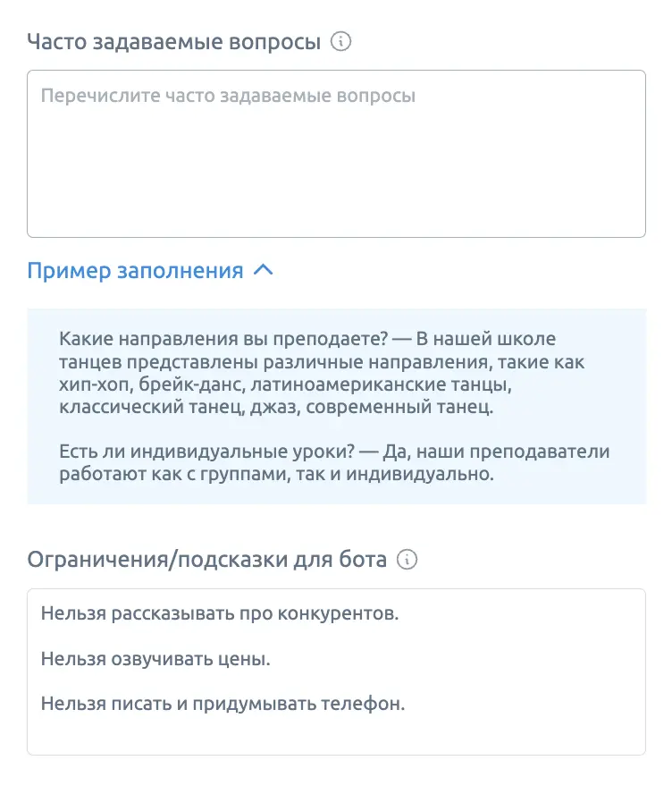672x794 pixels.
Task: Click placeholder Перечислите часто задаваемые вопросы
Action: [x=228, y=96]
